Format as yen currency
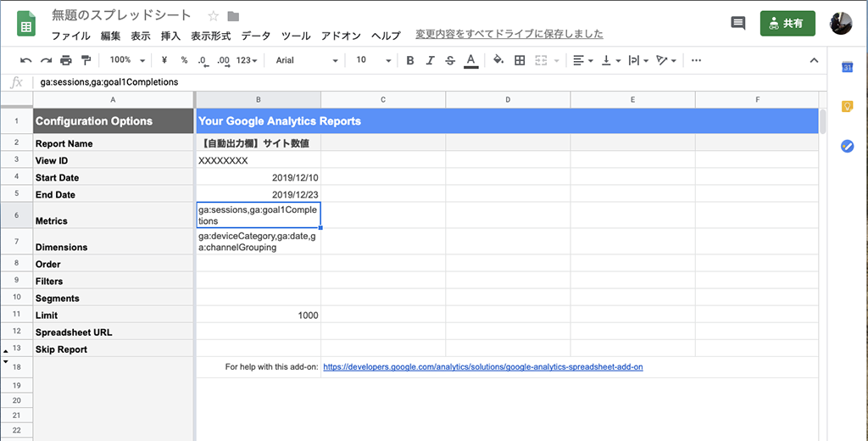Screen dimensions: 868x441 [x=164, y=60]
